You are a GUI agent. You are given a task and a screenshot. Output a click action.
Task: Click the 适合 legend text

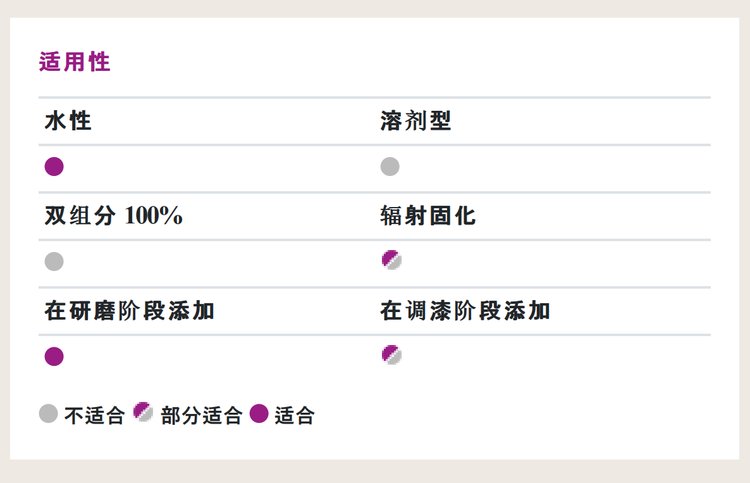pos(294,416)
